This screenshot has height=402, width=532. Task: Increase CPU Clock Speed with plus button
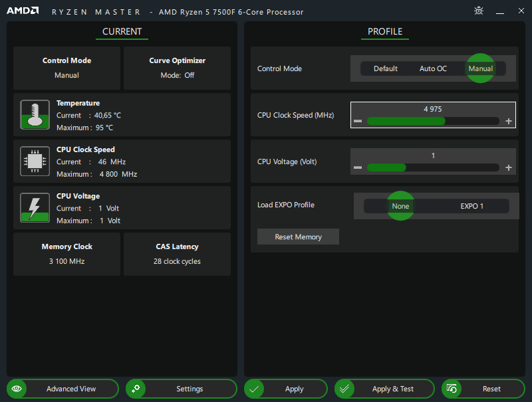tap(509, 121)
